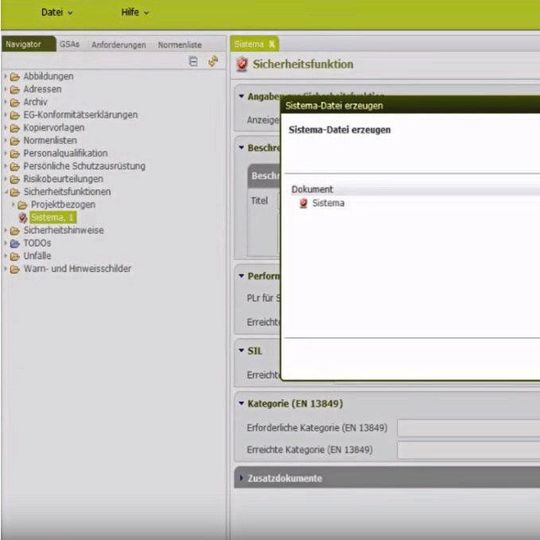540x540 pixels.
Task: Switch to the GSAs tab
Action: tap(70, 44)
